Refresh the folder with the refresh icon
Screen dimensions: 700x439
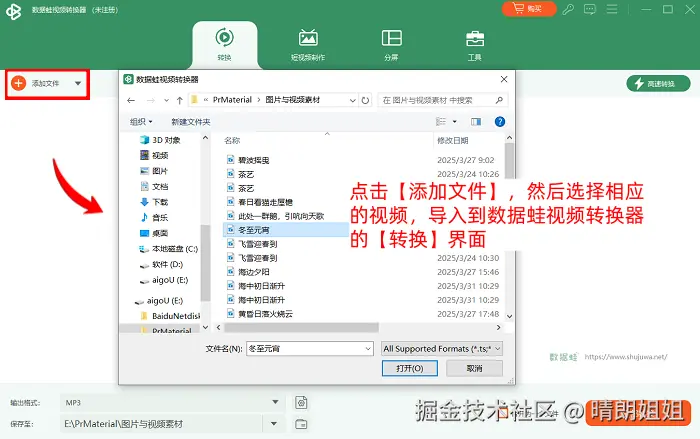point(365,100)
